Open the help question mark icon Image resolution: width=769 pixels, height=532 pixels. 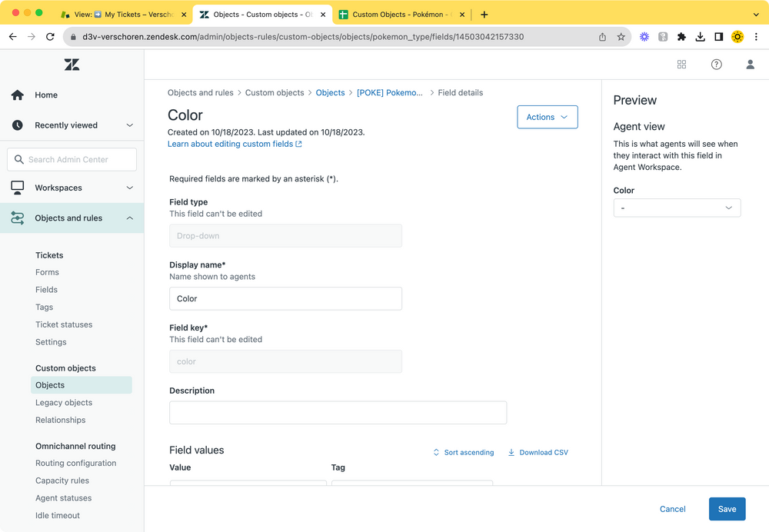[x=716, y=65]
